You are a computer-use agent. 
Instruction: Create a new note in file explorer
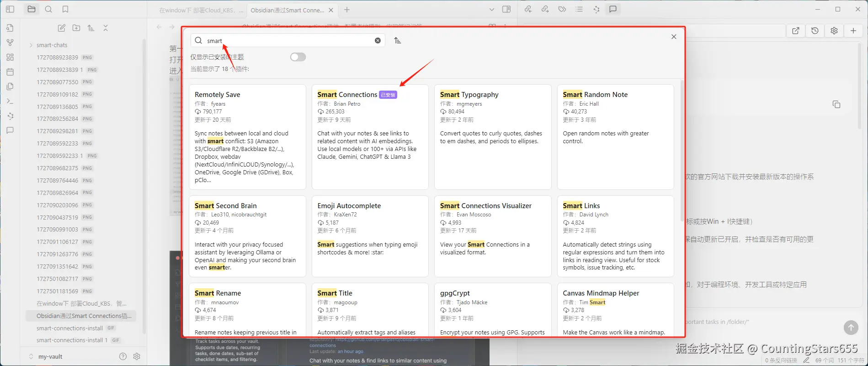61,28
